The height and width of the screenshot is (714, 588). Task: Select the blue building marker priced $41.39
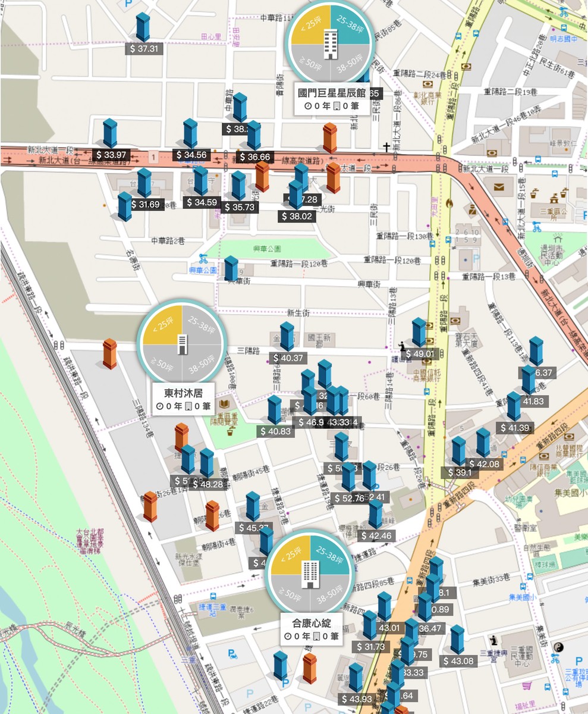point(514,406)
